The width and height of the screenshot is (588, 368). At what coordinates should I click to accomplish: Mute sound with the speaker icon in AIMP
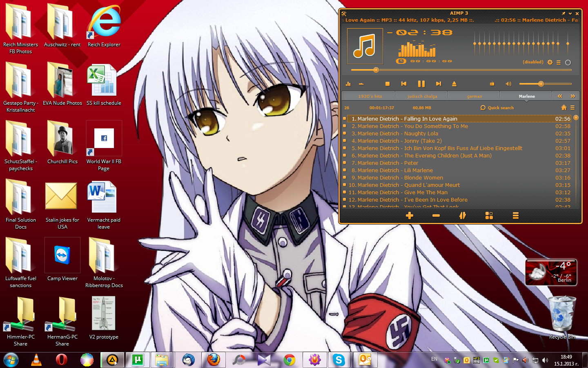[x=508, y=84]
